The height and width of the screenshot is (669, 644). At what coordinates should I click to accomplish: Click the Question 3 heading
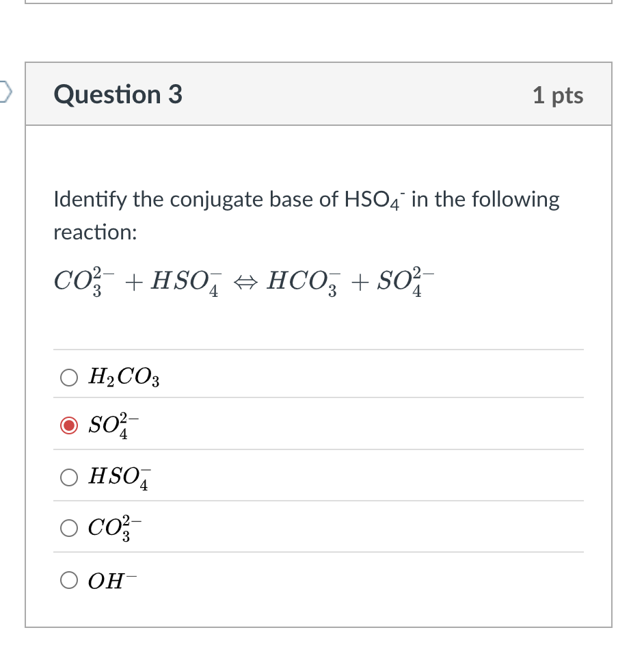pos(118,95)
